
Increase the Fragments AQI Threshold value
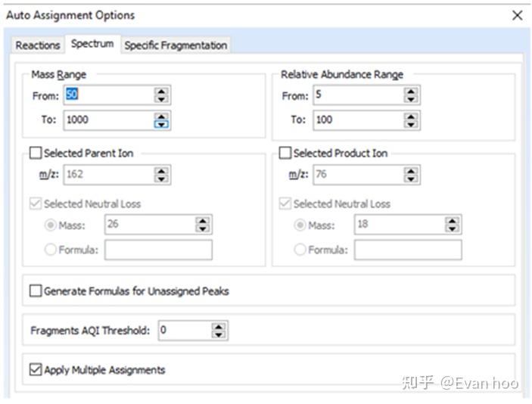tap(219, 327)
